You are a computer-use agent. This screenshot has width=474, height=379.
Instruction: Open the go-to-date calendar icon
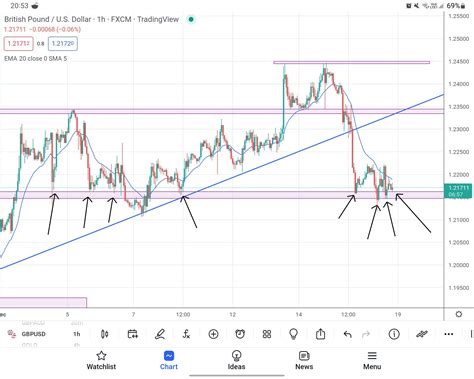click(132, 334)
